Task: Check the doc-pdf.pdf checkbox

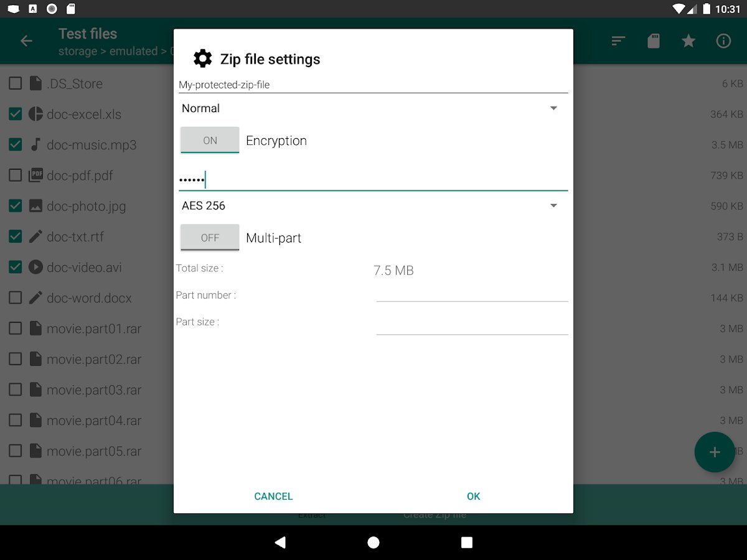Action: tap(15, 175)
